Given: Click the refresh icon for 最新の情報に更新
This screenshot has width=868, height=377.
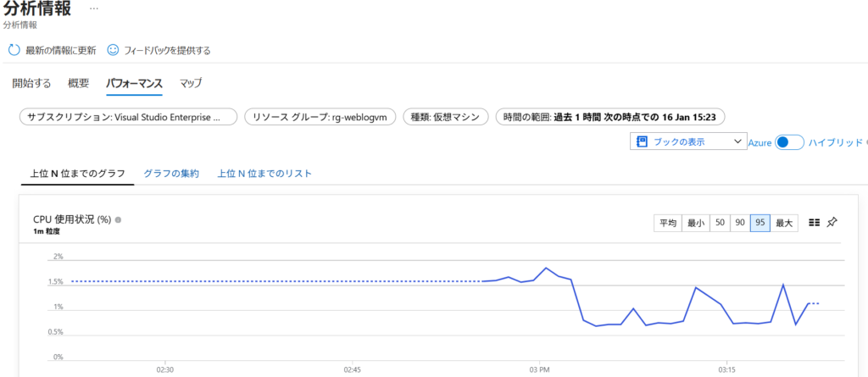Looking at the screenshot, I should [x=14, y=50].
